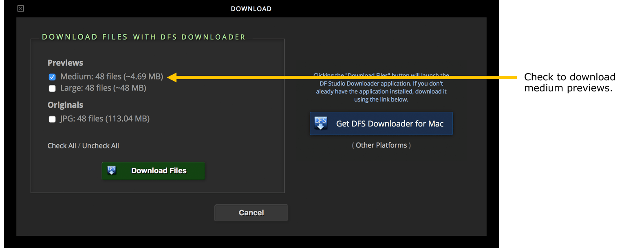The width and height of the screenshot is (644, 248).
Task: Get DFS Downloader for Mac
Action: [x=381, y=124]
